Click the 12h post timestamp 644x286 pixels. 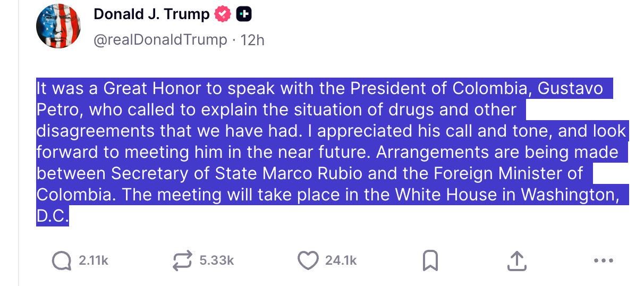tap(252, 40)
